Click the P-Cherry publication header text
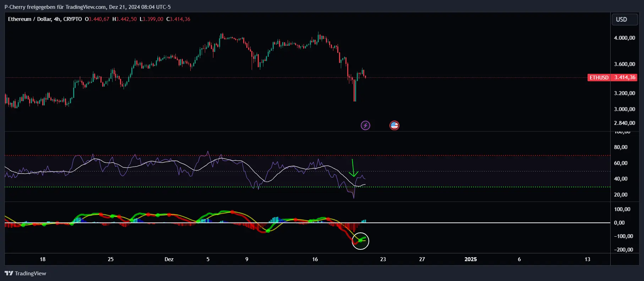 coord(87,7)
